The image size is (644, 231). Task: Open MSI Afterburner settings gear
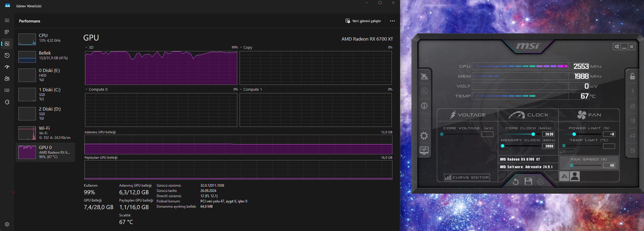[x=424, y=136]
